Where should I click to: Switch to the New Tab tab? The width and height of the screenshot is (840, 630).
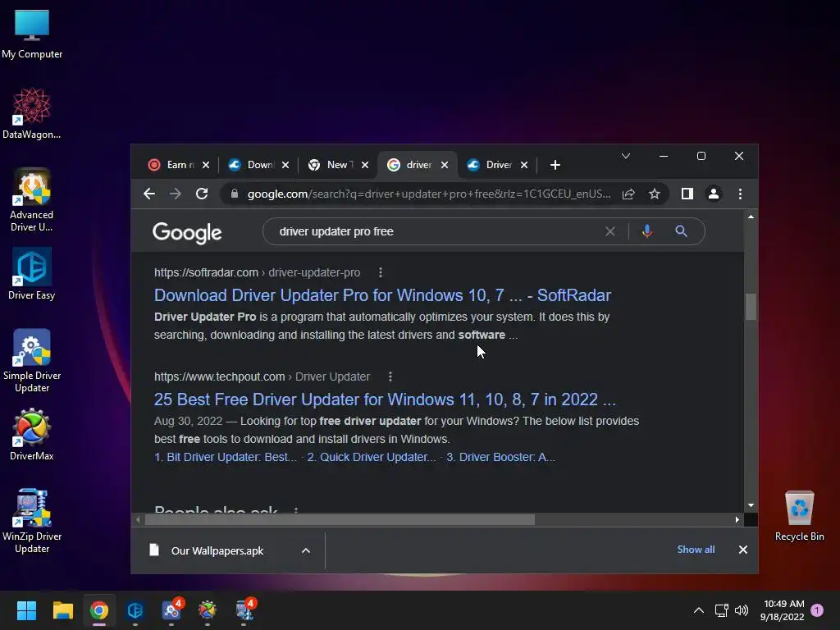(331, 165)
